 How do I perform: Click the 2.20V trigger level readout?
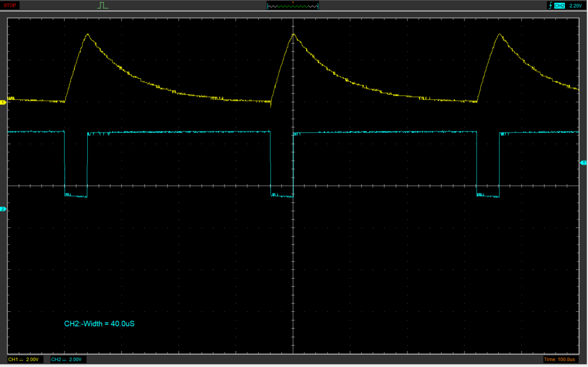pos(576,6)
